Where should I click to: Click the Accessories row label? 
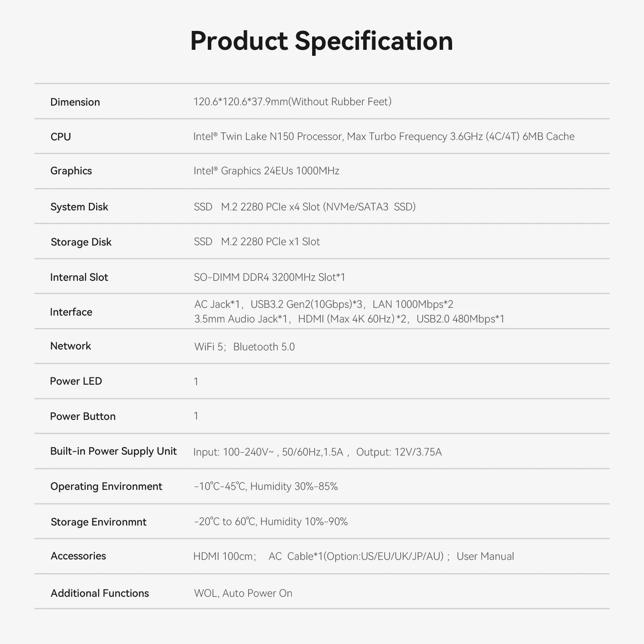79,556
